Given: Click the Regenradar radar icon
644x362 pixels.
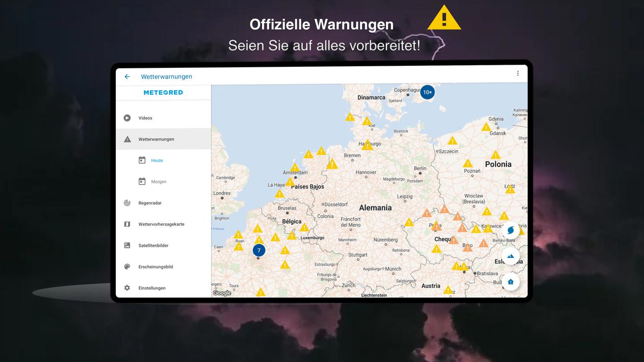Looking at the screenshot, I should click(127, 203).
